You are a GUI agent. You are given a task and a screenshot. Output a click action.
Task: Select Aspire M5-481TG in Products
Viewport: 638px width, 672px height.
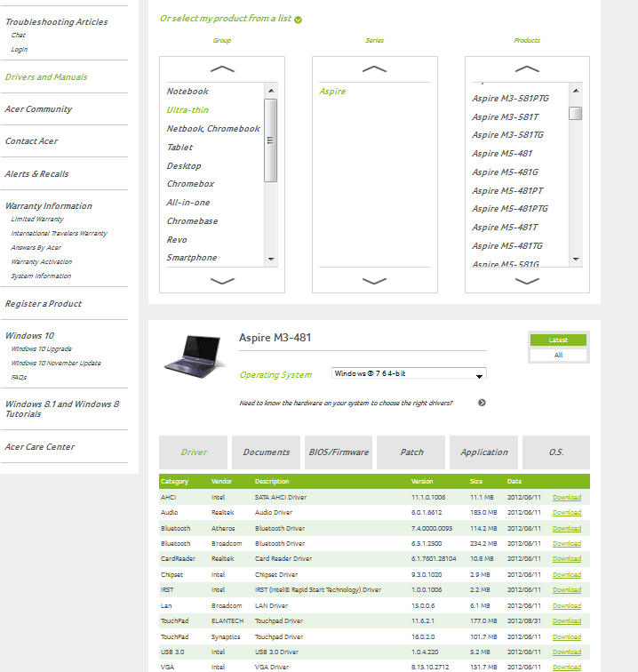click(x=507, y=246)
